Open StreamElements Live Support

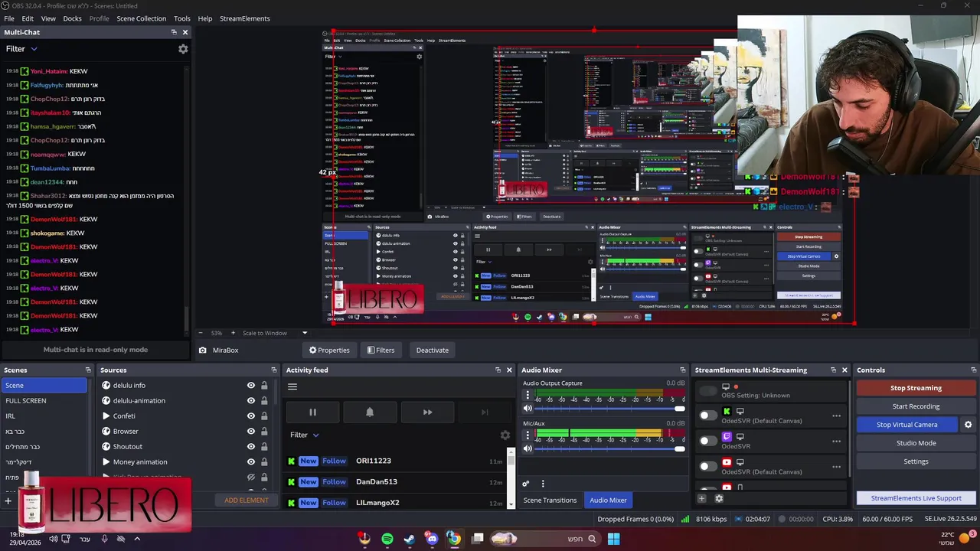[916, 498]
